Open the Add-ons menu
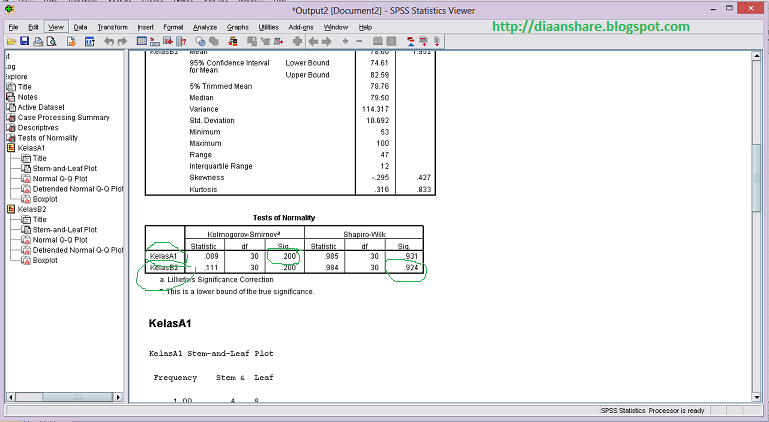 tap(301, 27)
